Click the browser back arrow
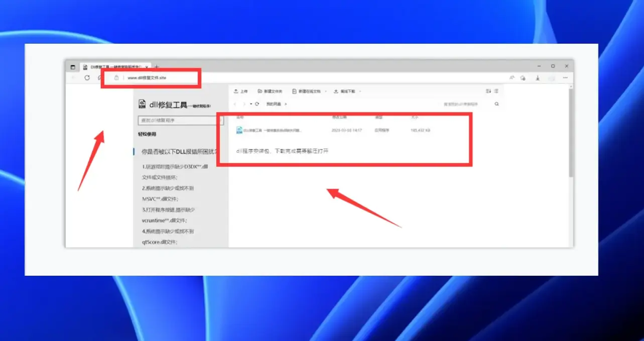644x341 pixels. (74, 78)
